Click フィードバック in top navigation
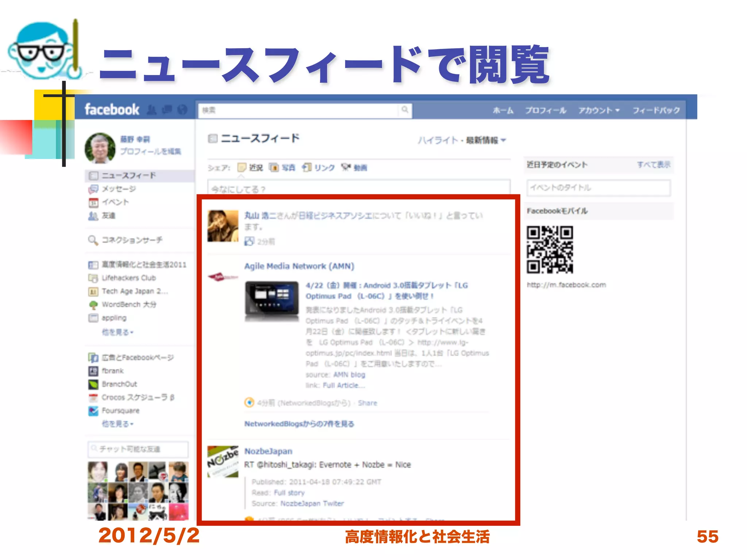747x560 pixels. coord(656,110)
